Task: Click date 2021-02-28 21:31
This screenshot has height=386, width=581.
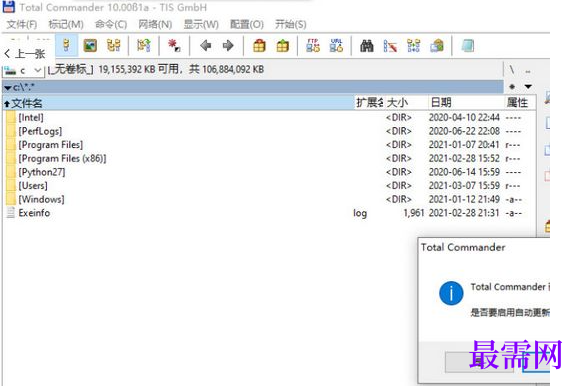Action: coord(464,213)
